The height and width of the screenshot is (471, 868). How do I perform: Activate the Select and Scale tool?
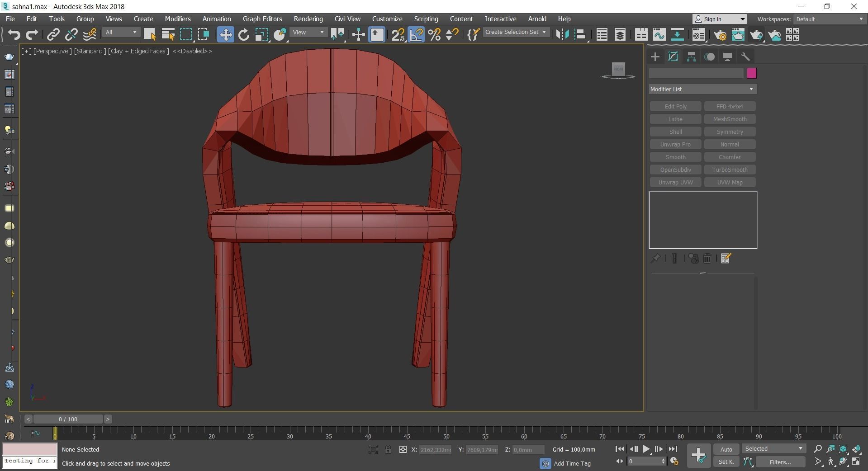click(x=261, y=35)
